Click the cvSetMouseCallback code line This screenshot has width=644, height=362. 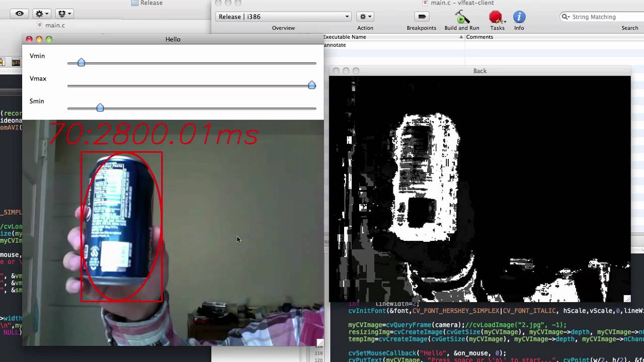point(427,353)
